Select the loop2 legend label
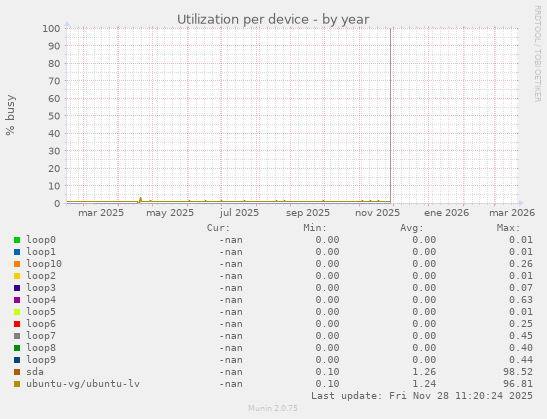The height and width of the screenshot is (419, 547). 41,276
